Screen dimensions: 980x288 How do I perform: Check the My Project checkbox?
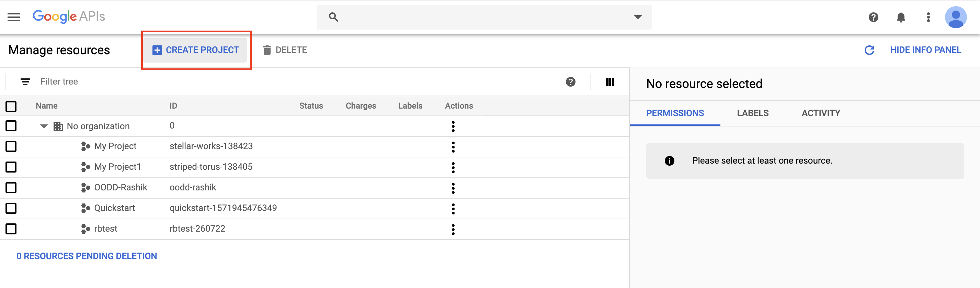11,146
